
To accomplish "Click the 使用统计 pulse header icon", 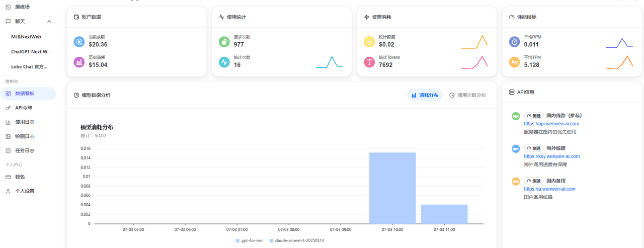I will coord(221,17).
